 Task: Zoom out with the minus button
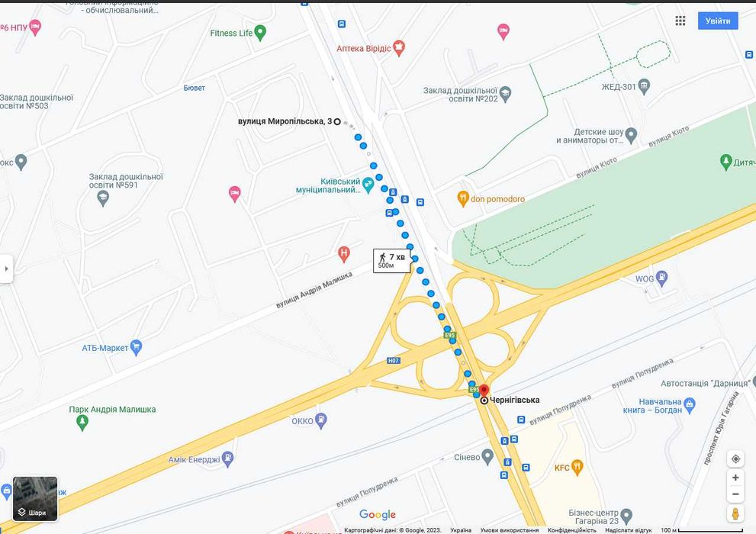click(735, 494)
